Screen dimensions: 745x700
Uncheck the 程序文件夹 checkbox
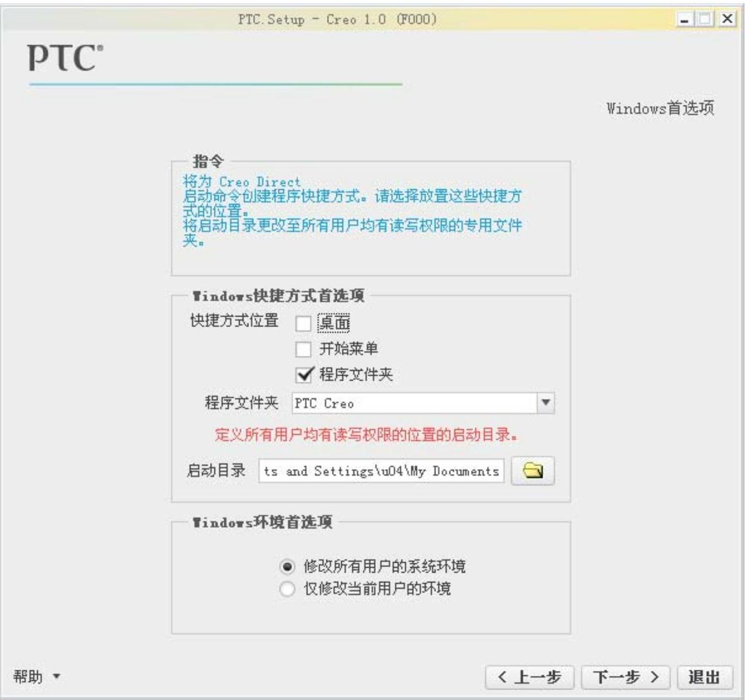coord(304,375)
